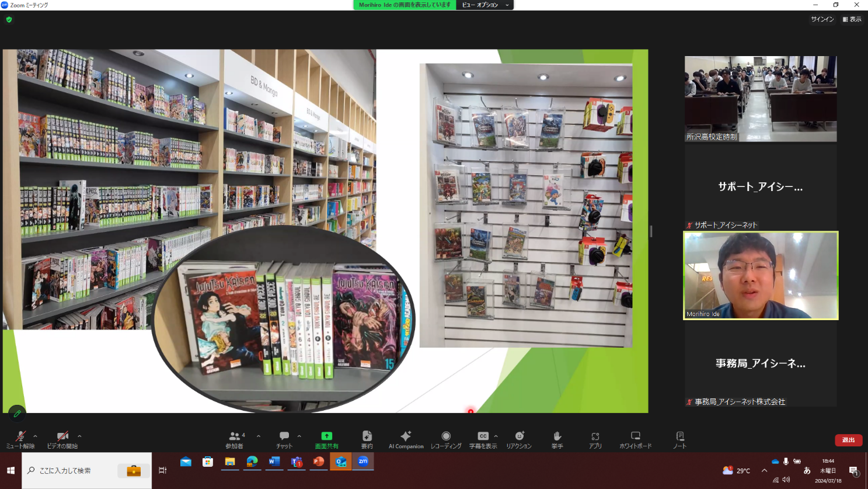868x489 pixels.
Task: Start recording (レコーディング)
Action: (x=446, y=440)
